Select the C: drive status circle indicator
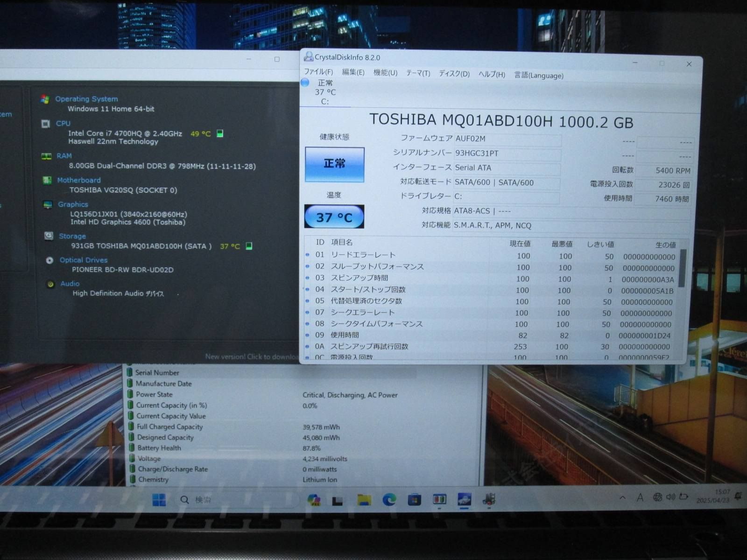Screen dimensions: 747x560 [305, 83]
